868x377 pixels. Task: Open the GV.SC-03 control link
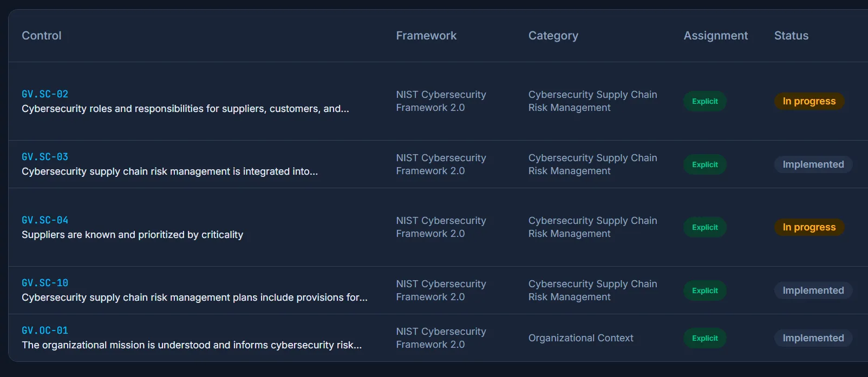click(x=45, y=157)
